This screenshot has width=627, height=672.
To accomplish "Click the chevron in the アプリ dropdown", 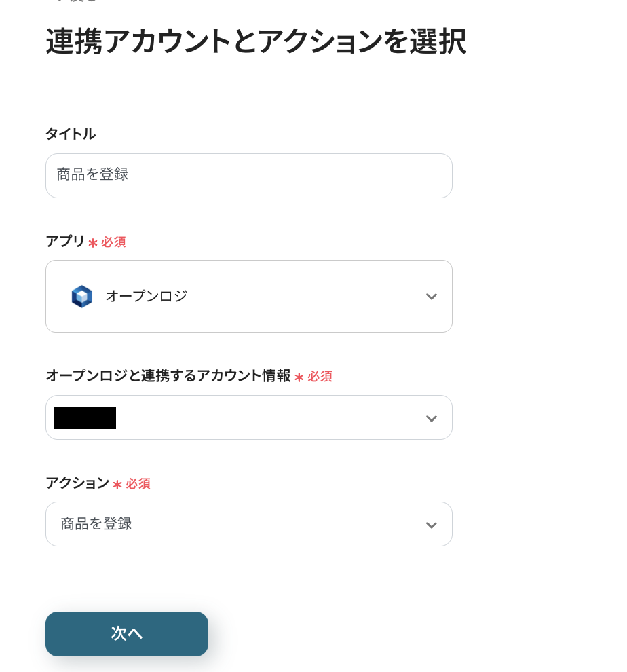I will (431, 297).
